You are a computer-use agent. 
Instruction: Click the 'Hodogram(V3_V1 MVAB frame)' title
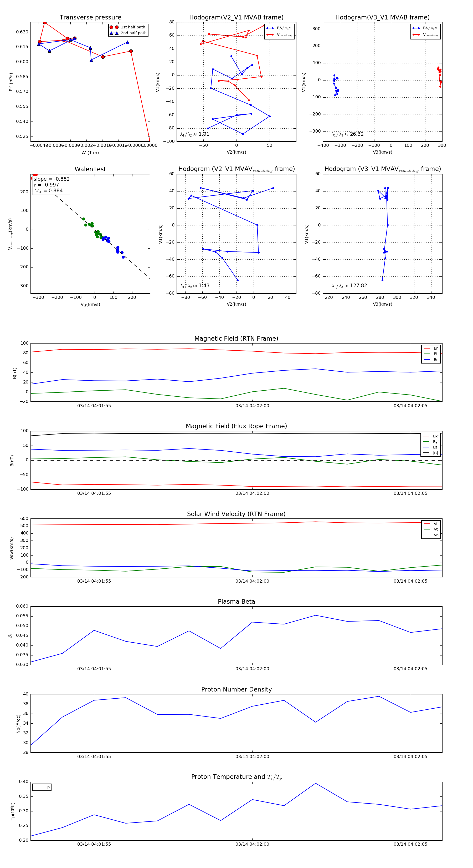coord(382,18)
